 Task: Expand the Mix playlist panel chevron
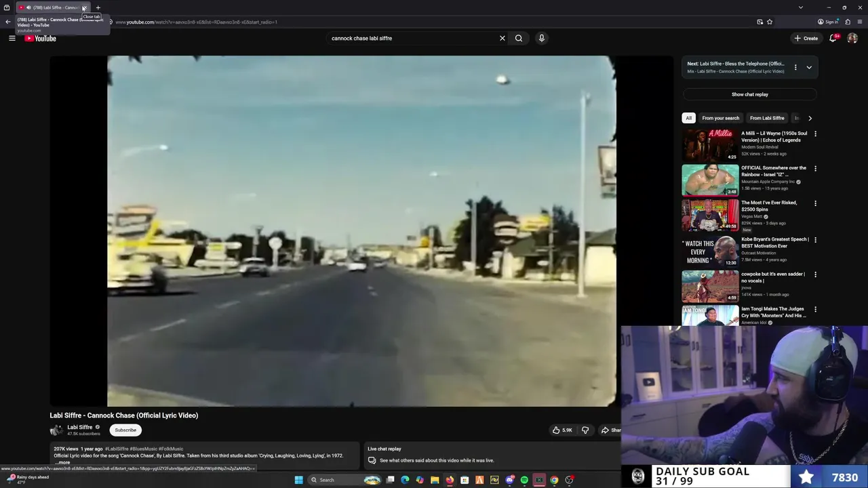pyautogui.click(x=809, y=68)
